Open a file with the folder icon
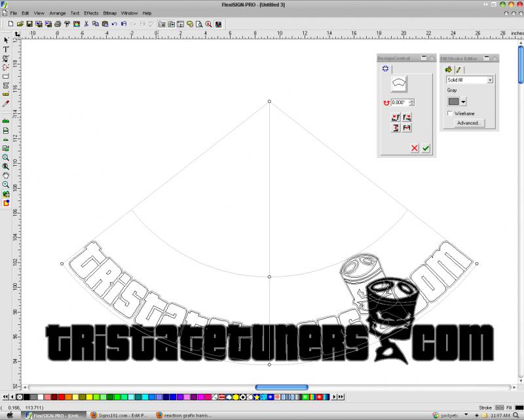The width and height of the screenshot is (524, 420). pos(20,24)
